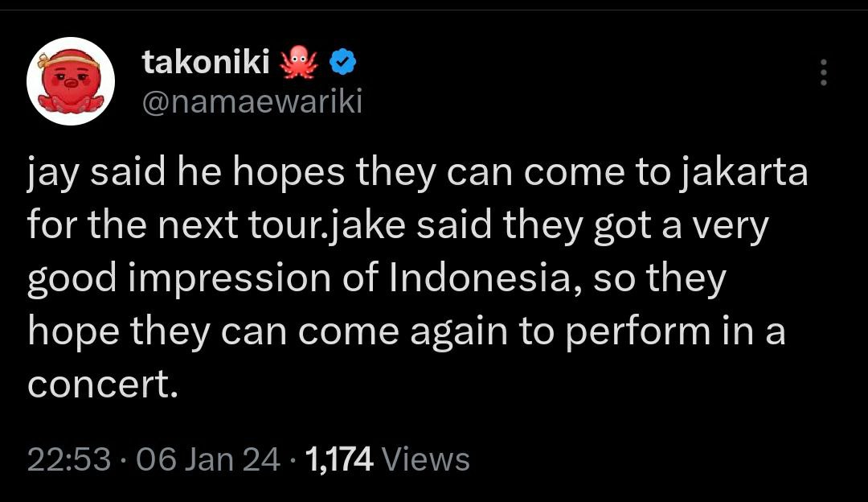Image resolution: width=868 pixels, height=502 pixels.
Task: Click the blue verified checkmark badge
Action: point(343,61)
